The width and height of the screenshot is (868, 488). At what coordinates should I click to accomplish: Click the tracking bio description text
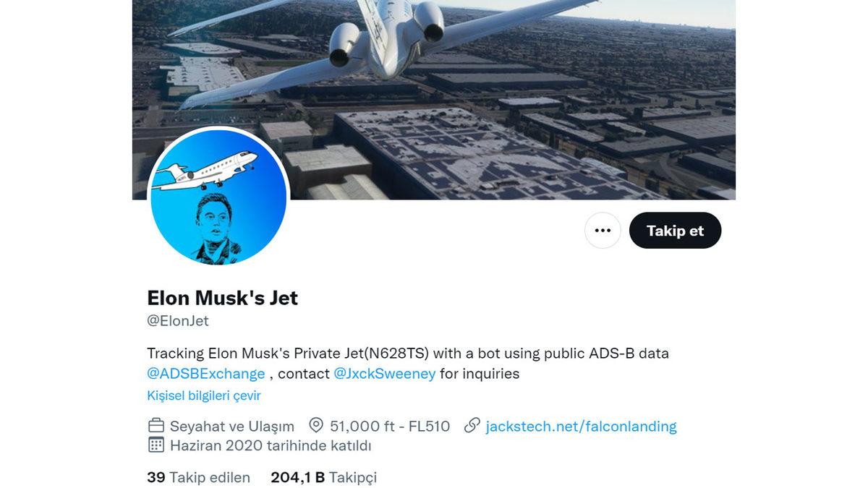[x=408, y=353]
